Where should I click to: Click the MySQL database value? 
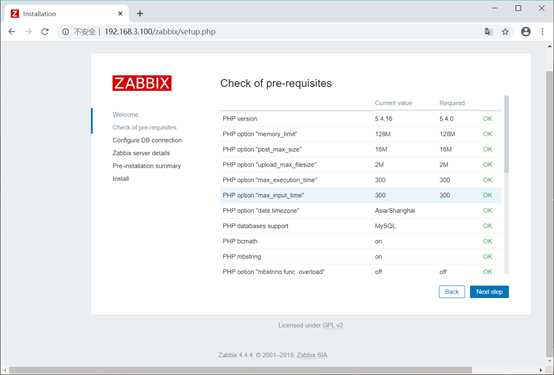click(385, 226)
